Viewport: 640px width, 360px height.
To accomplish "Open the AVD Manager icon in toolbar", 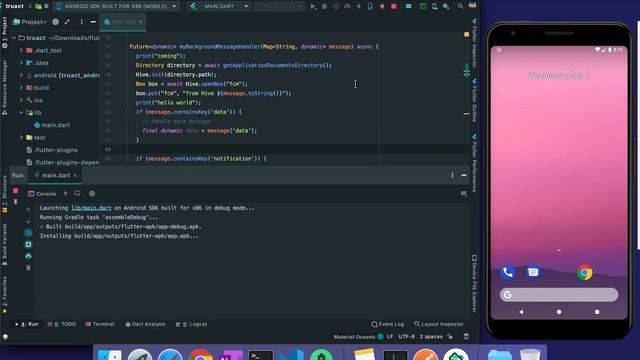I will tap(435, 7).
